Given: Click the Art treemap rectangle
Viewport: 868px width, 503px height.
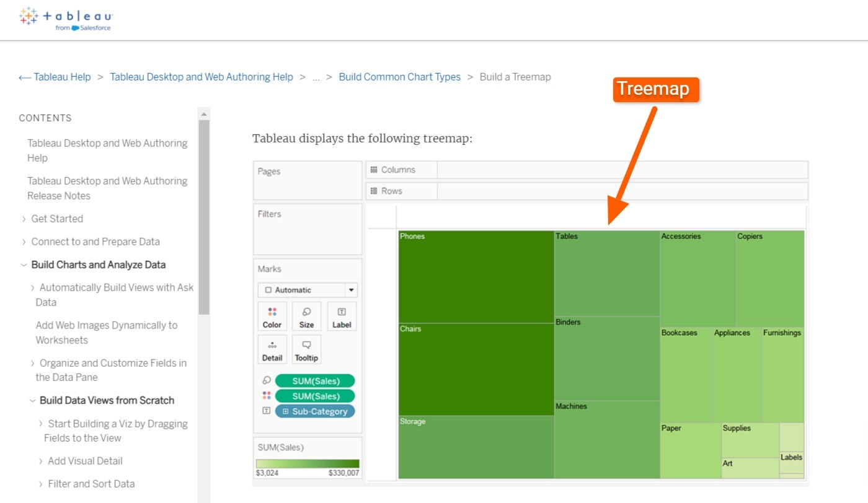Looking at the screenshot, I should point(750,468).
